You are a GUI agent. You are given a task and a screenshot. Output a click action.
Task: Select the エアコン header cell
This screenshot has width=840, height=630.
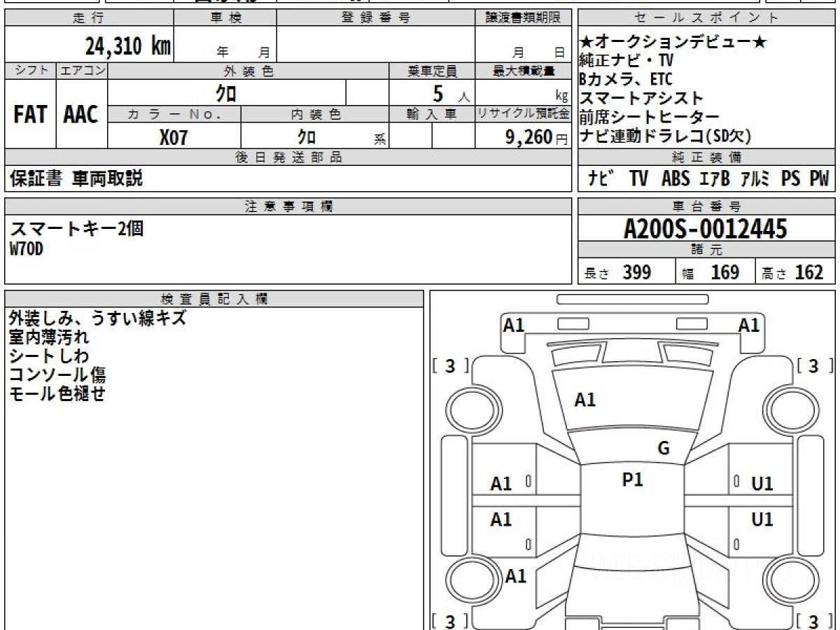(x=82, y=71)
